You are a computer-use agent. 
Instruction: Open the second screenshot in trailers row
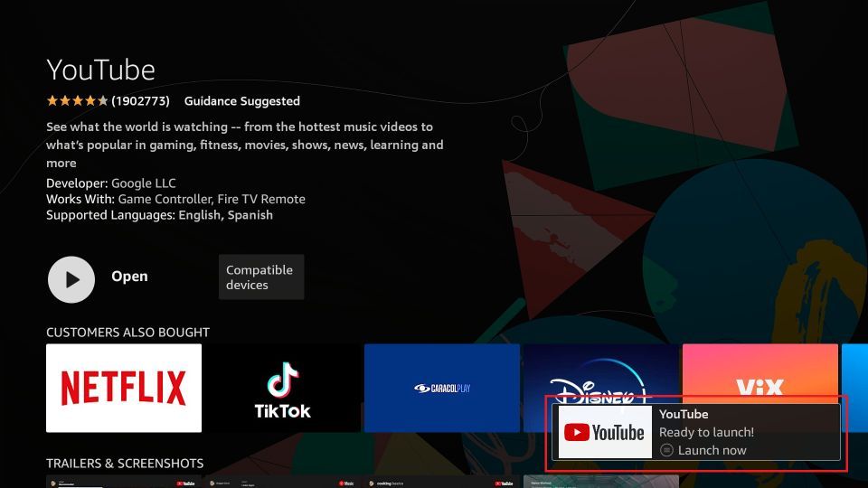click(282, 482)
